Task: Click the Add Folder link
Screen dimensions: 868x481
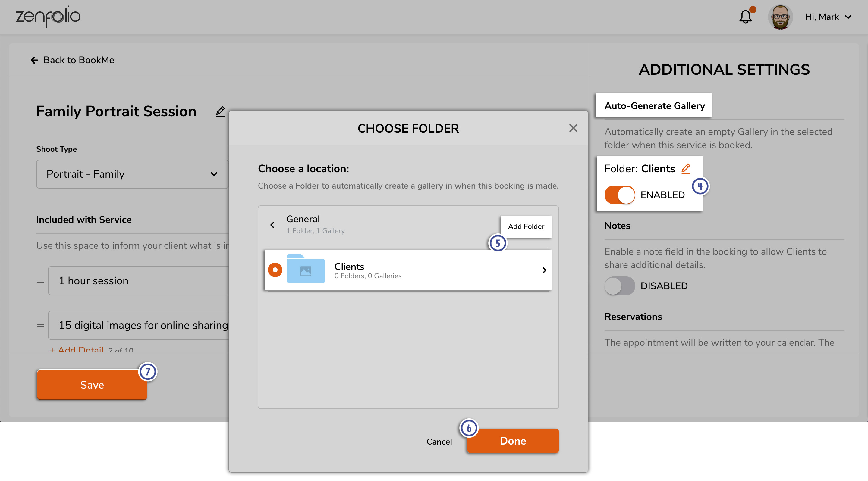Action: pos(526,226)
